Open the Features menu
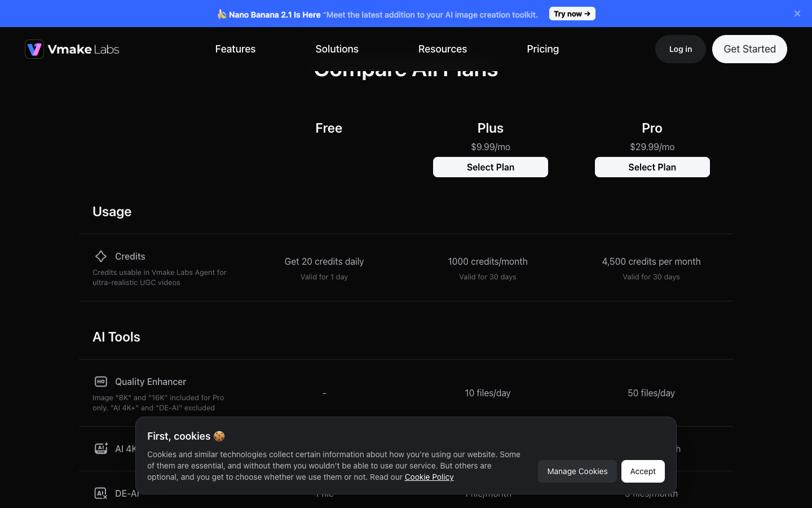Screen dimensions: 812x508 point(235,49)
